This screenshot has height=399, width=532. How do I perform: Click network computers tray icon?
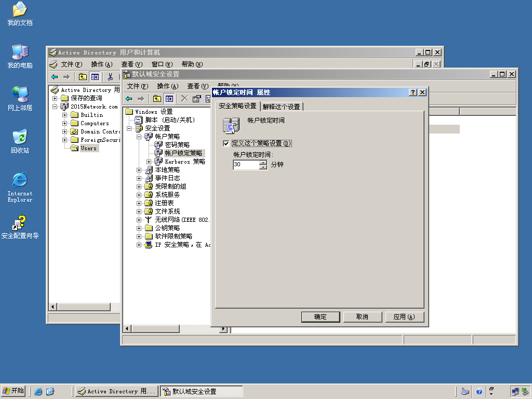point(515,392)
